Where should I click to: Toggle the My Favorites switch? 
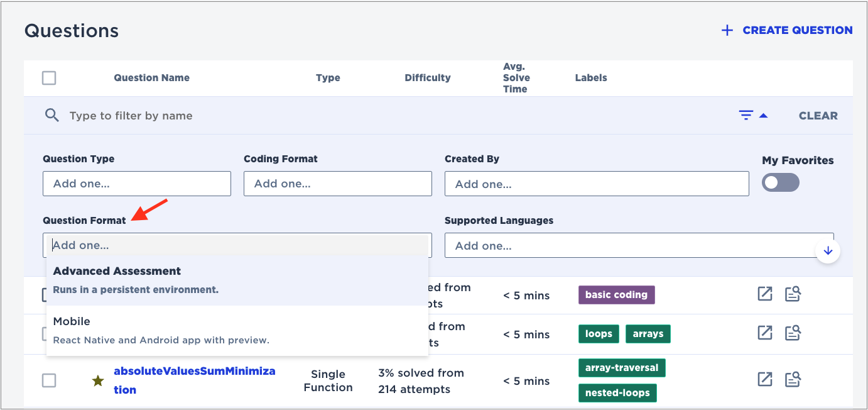780,183
